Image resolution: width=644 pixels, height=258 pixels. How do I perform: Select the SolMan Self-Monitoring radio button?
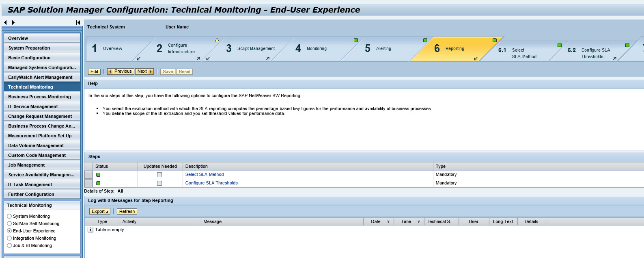(9, 223)
